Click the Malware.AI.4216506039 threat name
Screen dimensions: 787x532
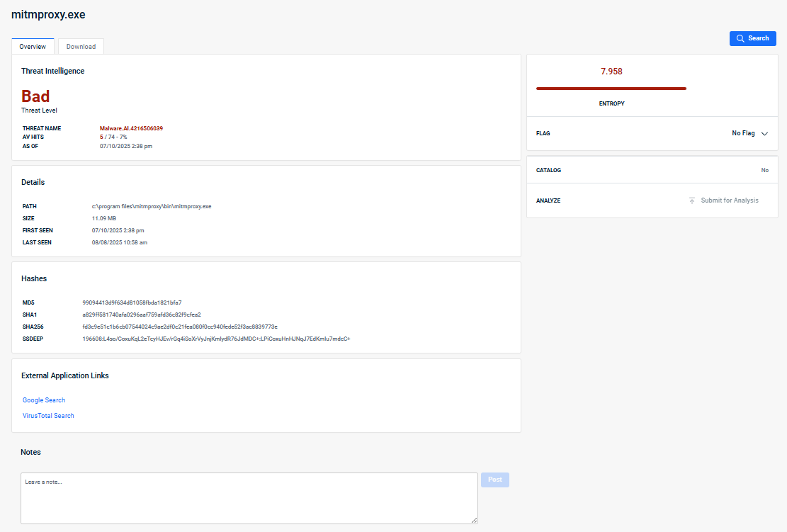[131, 128]
